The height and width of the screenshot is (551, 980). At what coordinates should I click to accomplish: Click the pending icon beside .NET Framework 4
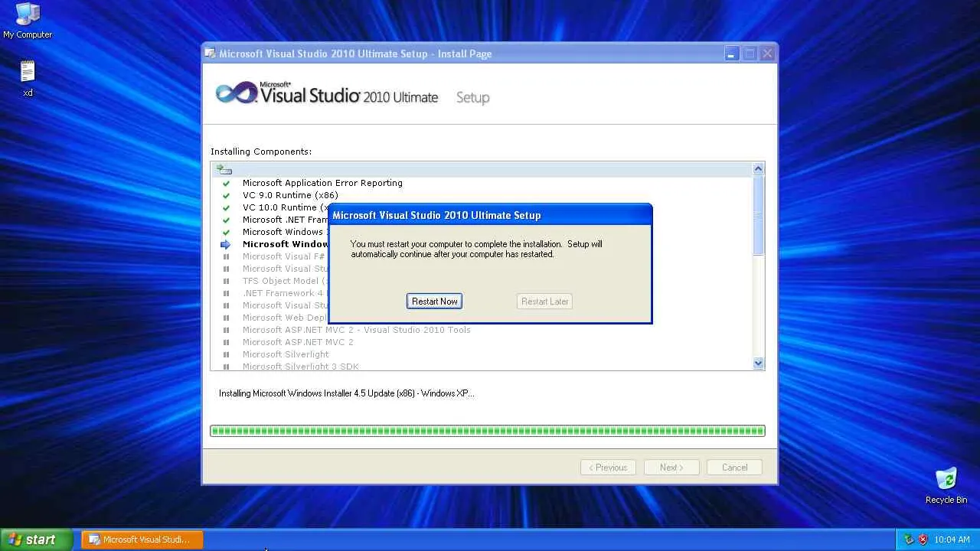pyautogui.click(x=226, y=293)
